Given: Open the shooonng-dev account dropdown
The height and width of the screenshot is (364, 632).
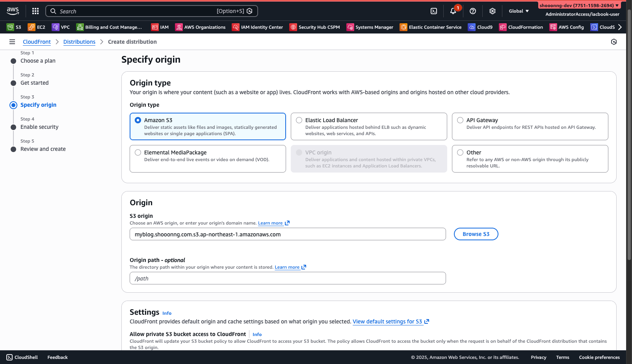Looking at the screenshot, I should [x=579, y=6].
